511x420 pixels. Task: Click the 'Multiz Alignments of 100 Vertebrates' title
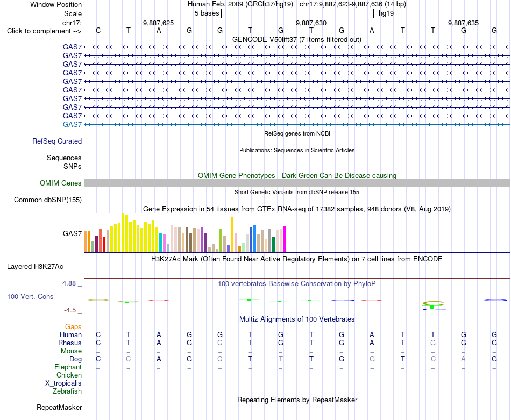coord(297,319)
